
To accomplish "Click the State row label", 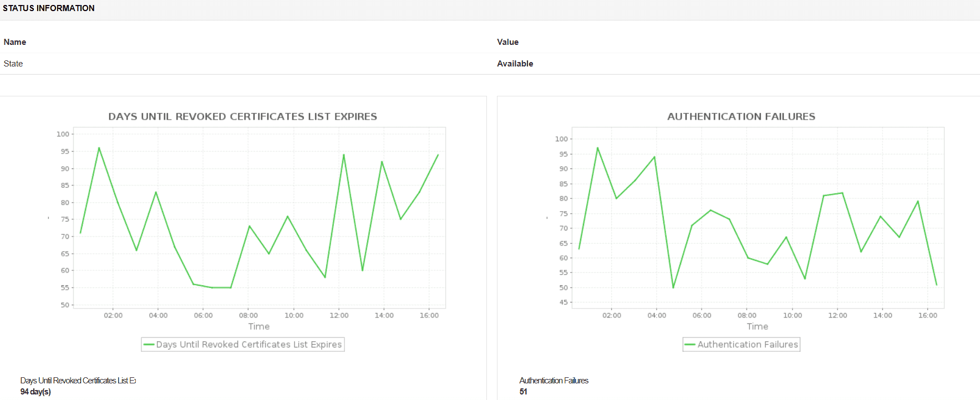I will pos(13,64).
